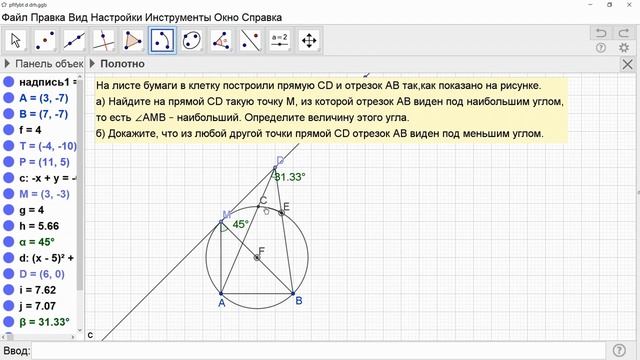Toggle visibility of angle β = 31.33°
640x360 pixels.
(x=9, y=322)
